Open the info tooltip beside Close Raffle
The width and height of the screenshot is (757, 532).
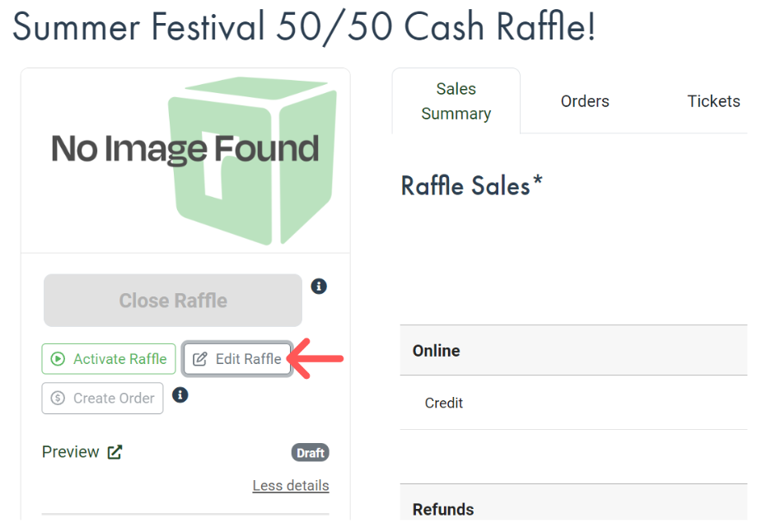[319, 286]
